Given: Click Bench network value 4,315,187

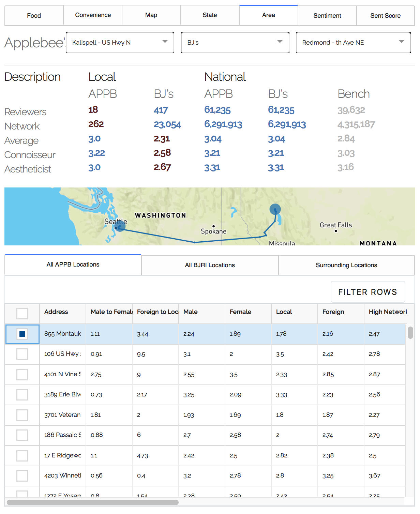Looking at the screenshot, I should pos(356,124).
